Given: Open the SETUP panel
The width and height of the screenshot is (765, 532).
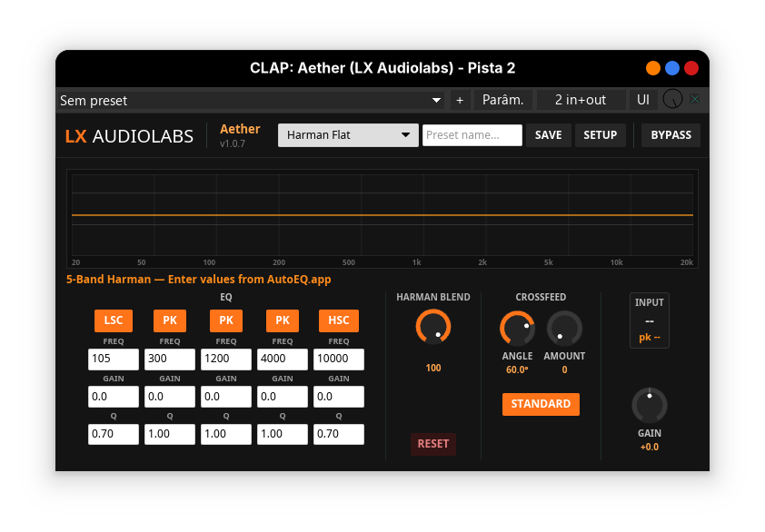Looking at the screenshot, I should (600, 135).
